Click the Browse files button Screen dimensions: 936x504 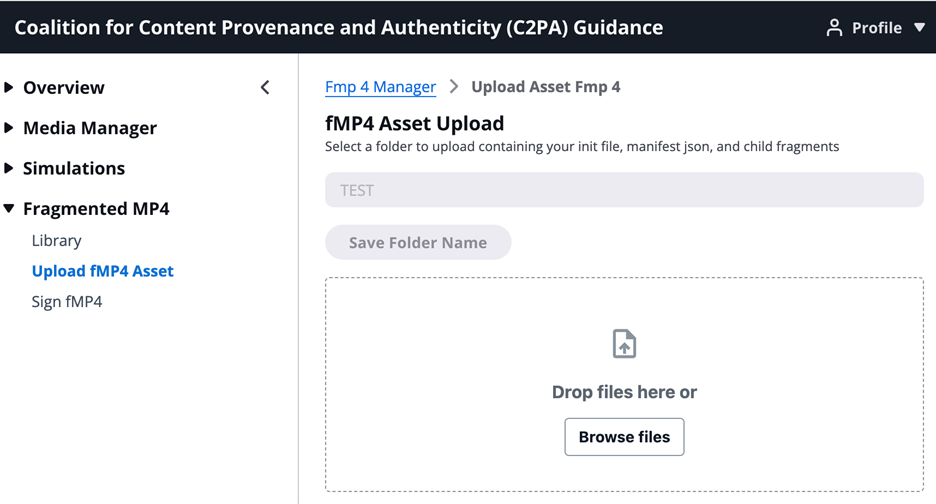624,437
